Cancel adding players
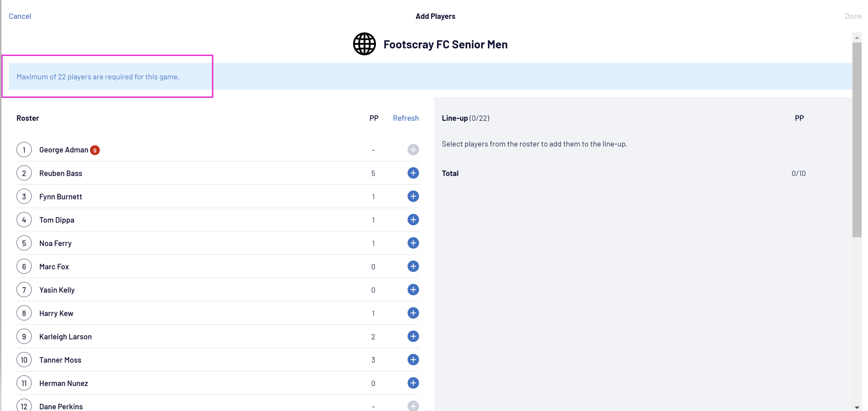Image resolution: width=868 pixels, height=411 pixels. click(x=20, y=16)
